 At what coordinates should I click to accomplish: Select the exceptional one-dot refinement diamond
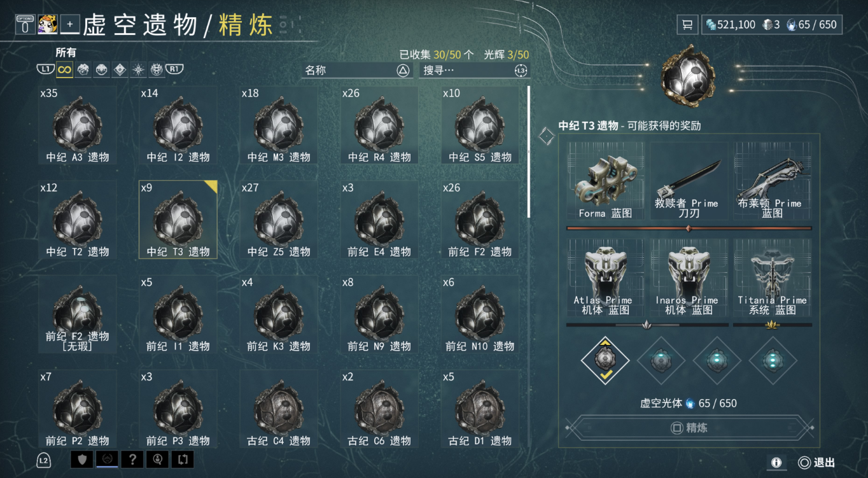[x=661, y=360]
